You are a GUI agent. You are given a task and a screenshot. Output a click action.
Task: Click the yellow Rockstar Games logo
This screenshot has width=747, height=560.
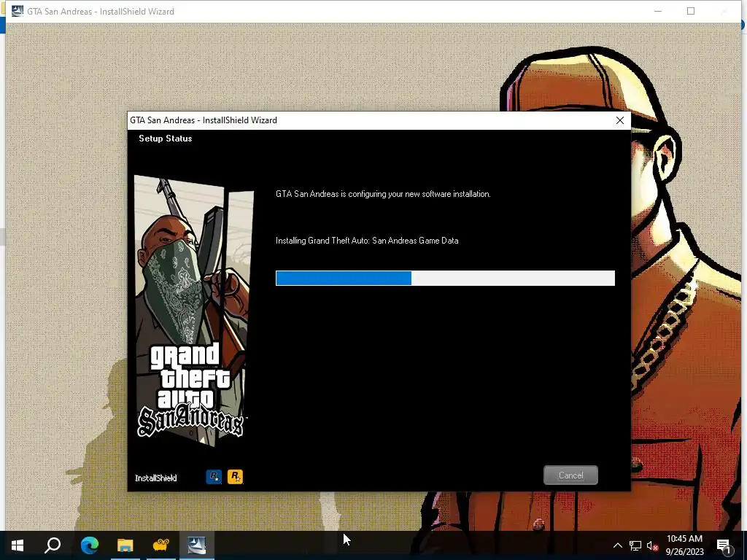coord(235,477)
